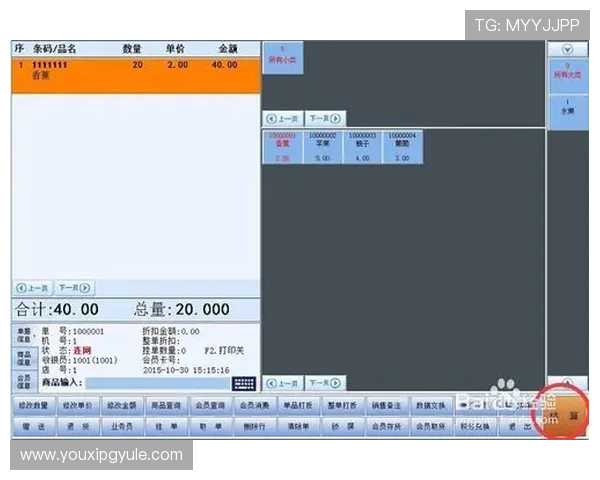
Task: Switch to 商品信息 side tab
Action: [x=22, y=357]
